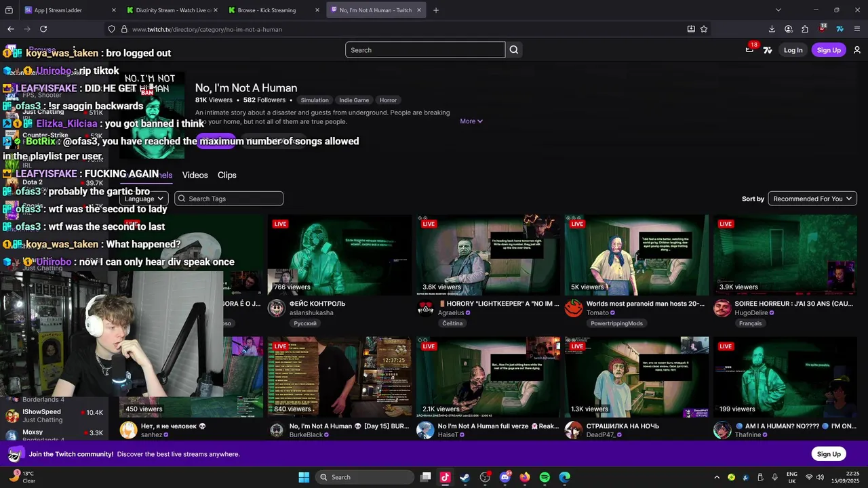Select the Horror tag
The image size is (868, 488).
point(388,100)
